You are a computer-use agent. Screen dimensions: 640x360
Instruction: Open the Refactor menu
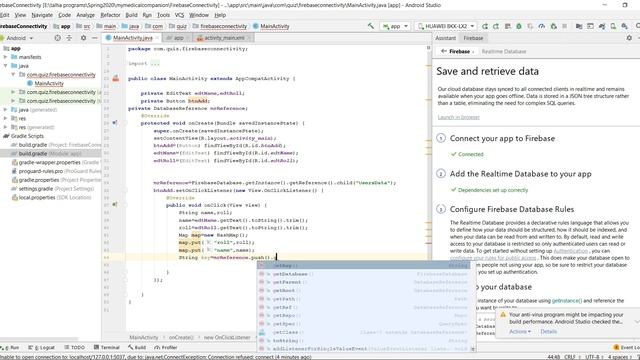pyautogui.click(x=110, y=15)
